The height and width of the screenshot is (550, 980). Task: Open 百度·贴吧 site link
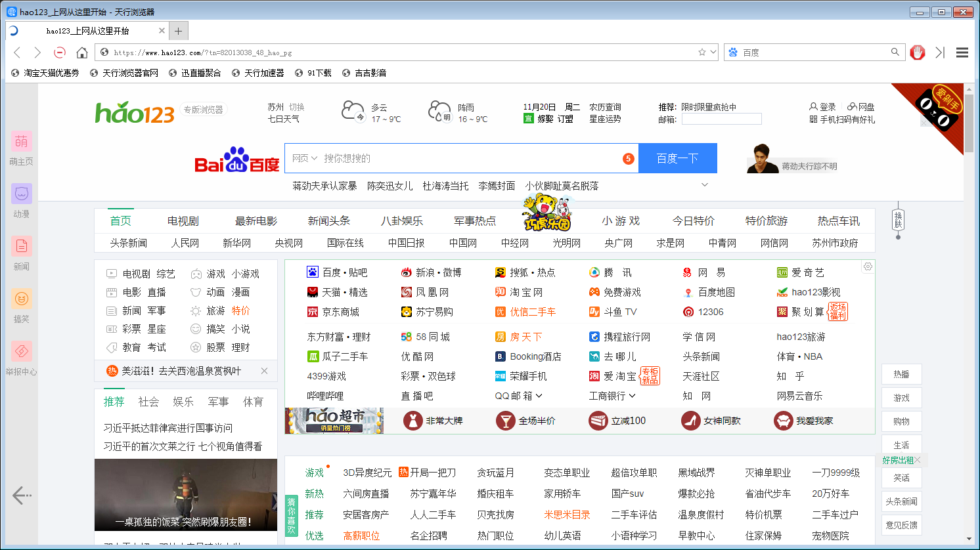point(337,272)
